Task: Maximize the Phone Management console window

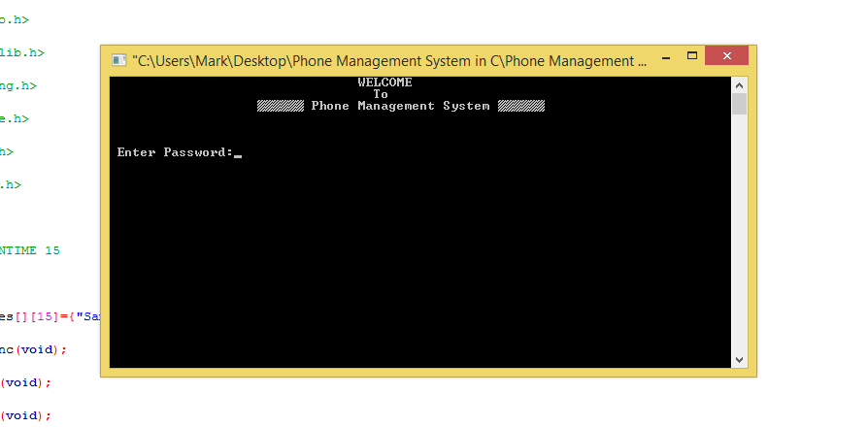Action: [692, 55]
